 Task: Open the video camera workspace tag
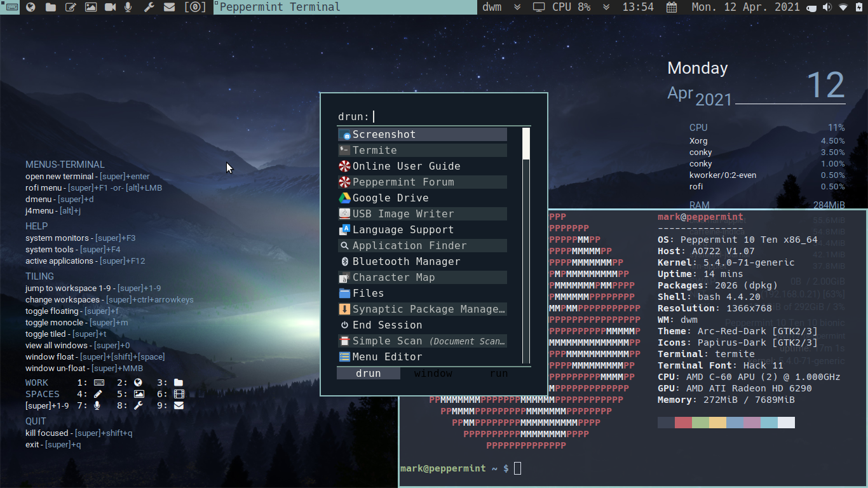pos(110,7)
